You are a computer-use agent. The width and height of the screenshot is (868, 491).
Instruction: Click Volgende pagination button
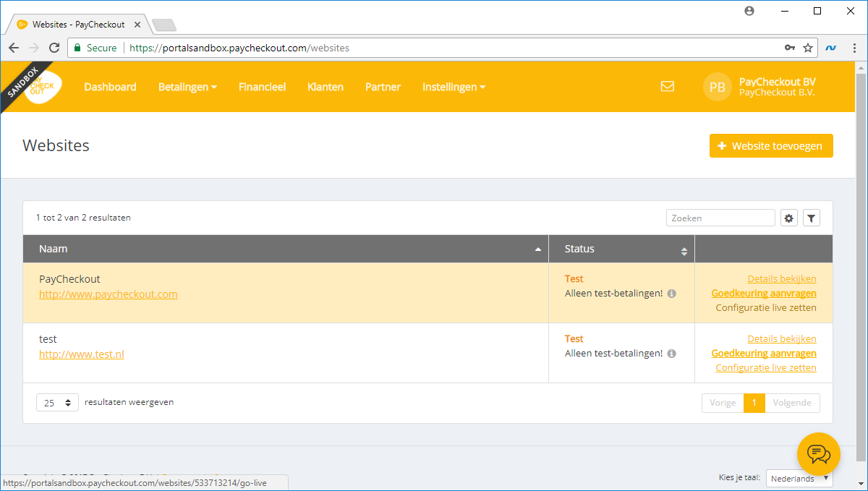[792, 403]
